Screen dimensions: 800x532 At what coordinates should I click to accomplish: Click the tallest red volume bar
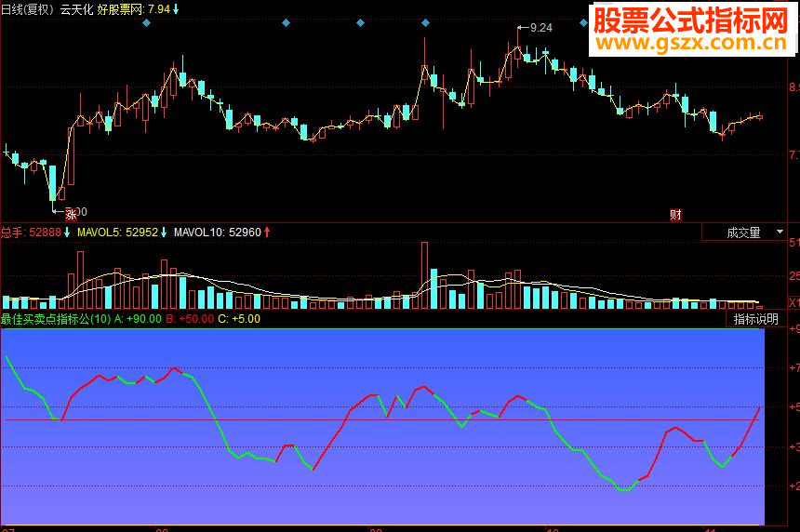coord(424,275)
